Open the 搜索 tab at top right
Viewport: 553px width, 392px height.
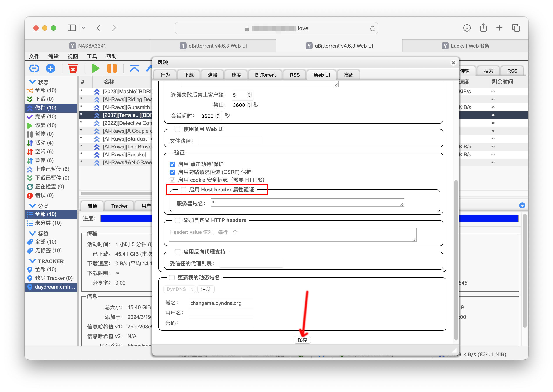[x=488, y=71]
